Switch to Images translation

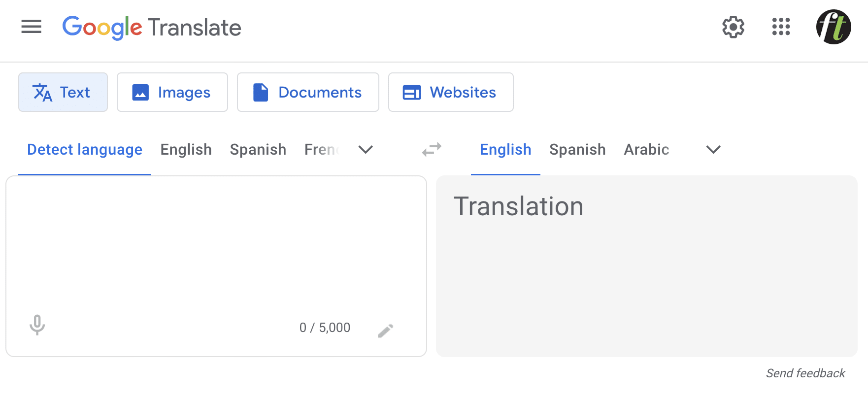172,92
